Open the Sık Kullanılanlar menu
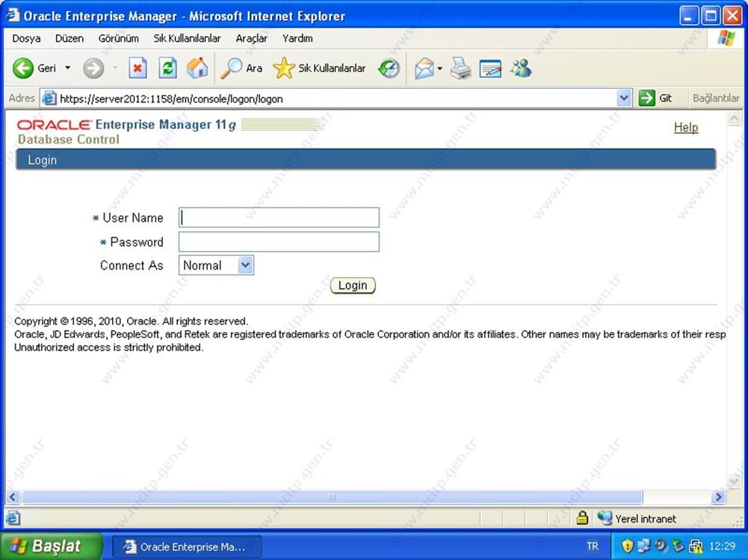The image size is (748, 560). pos(187,38)
